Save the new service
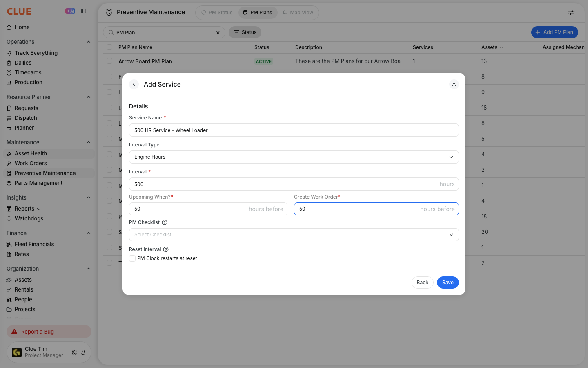Viewport: 588px width, 368px height. click(448, 283)
